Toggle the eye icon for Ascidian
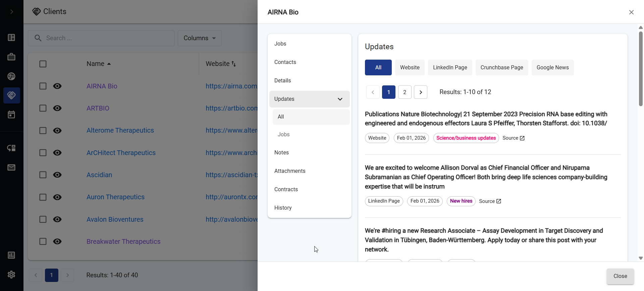Image resolution: width=644 pixels, height=291 pixels. (57, 175)
